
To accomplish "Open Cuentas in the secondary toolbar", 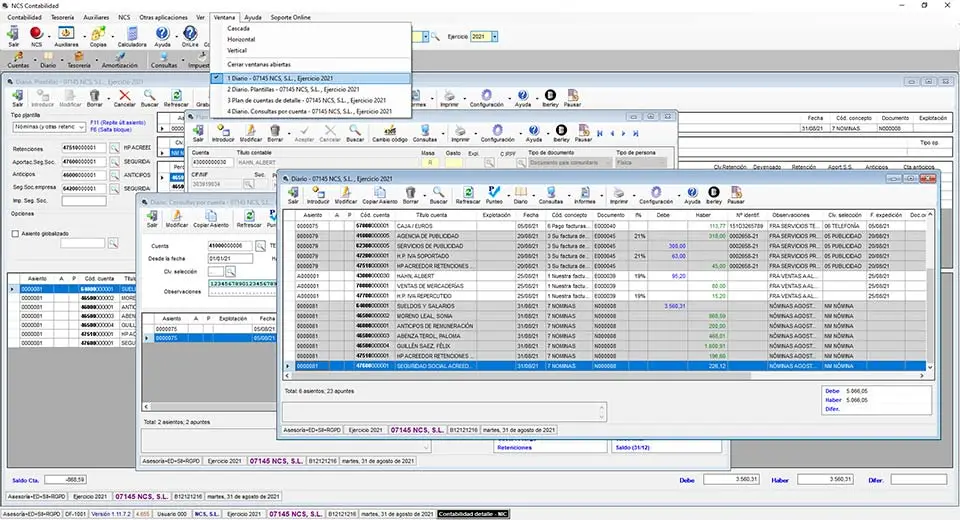I will [x=18, y=60].
